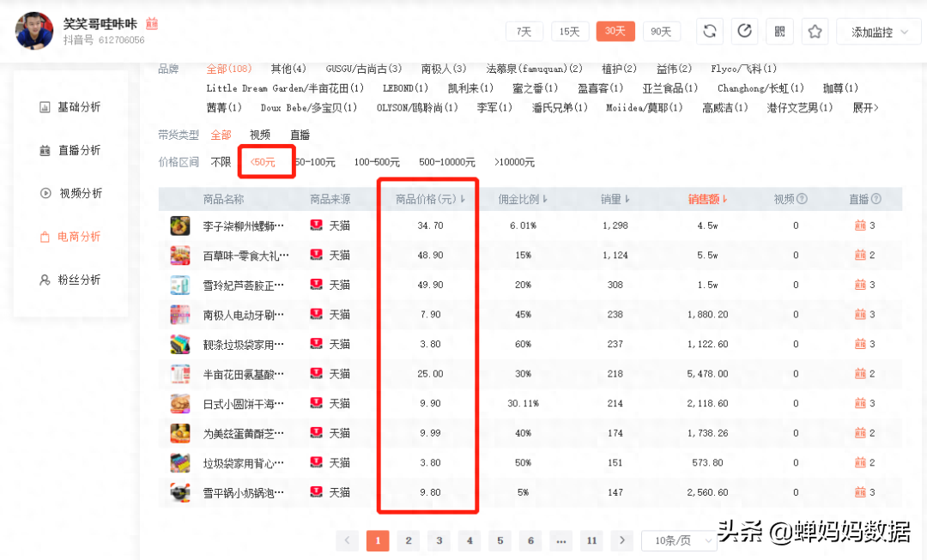Open the 添加监控 dropdown
927x560 pixels.
[x=879, y=32]
